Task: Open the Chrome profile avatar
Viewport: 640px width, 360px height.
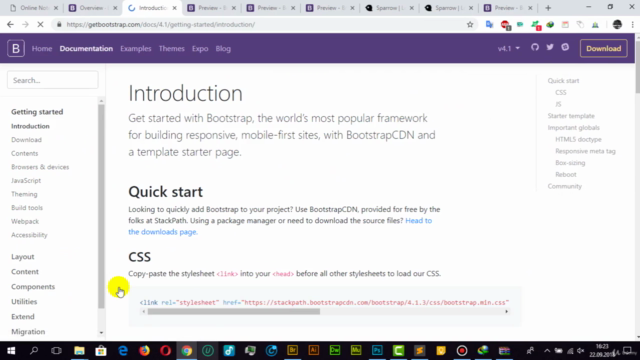Action: coord(617,24)
